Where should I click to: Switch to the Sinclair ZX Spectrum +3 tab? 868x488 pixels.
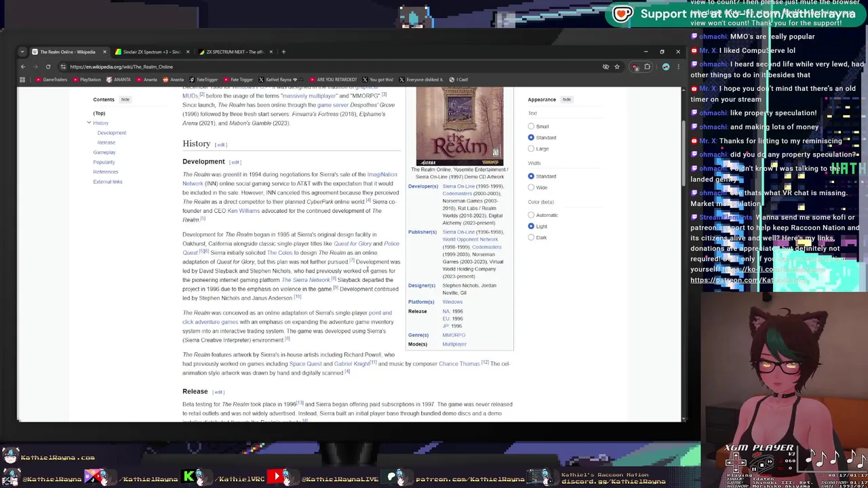151,52
